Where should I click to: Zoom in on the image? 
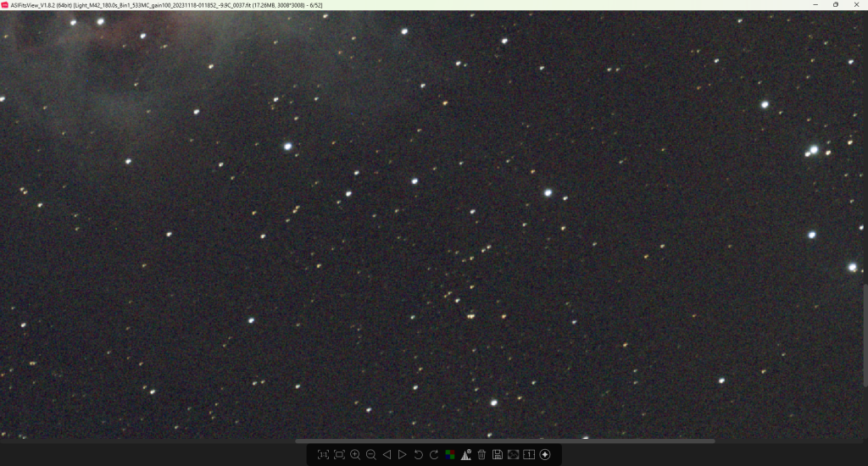pyautogui.click(x=355, y=455)
